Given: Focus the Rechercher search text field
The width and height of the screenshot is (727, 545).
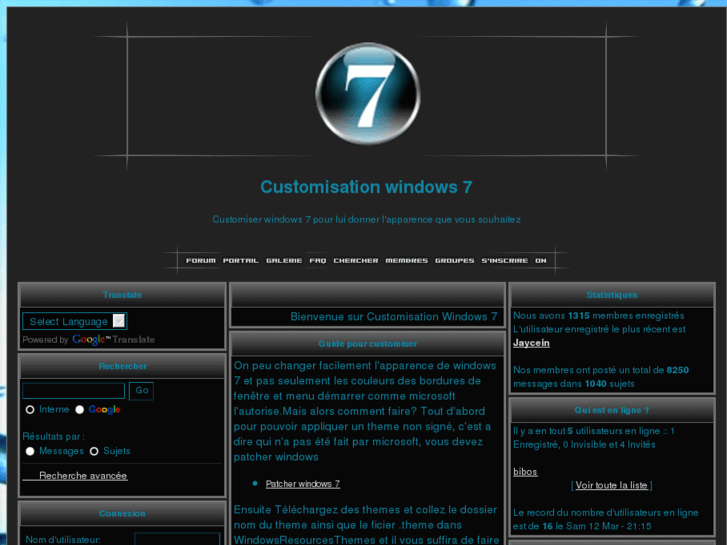Looking at the screenshot, I should 74,391.
